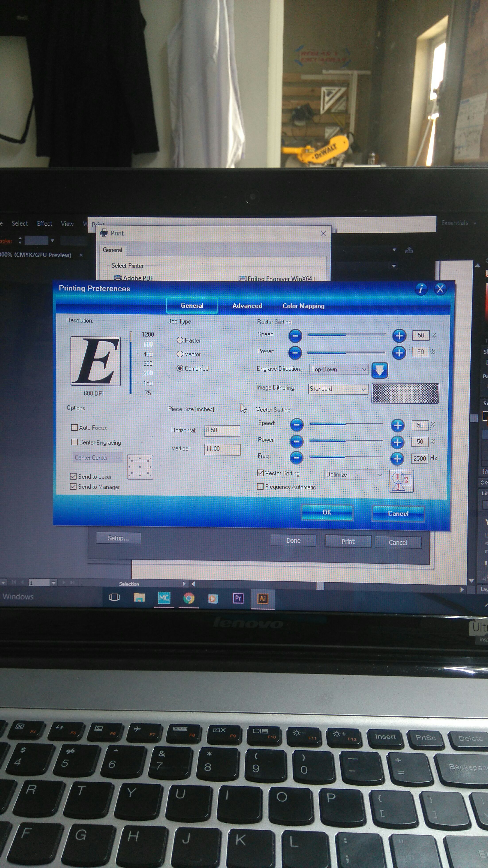Viewport: 488px width, 868px height.
Task: Open the Image Dithering Standard dropdown
Action: (338, 389)
